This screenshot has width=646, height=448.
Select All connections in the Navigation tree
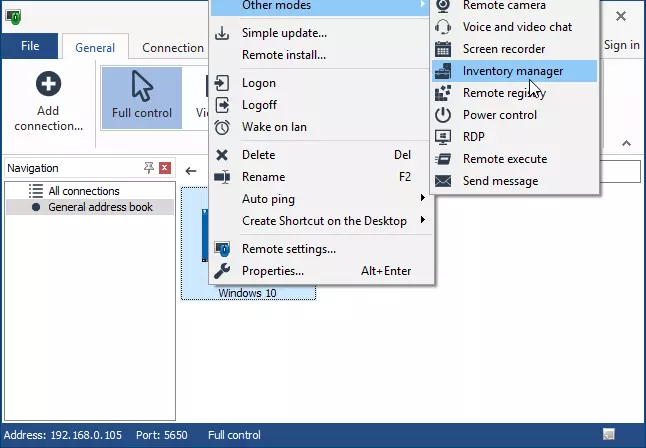click(x=84, y=191)
